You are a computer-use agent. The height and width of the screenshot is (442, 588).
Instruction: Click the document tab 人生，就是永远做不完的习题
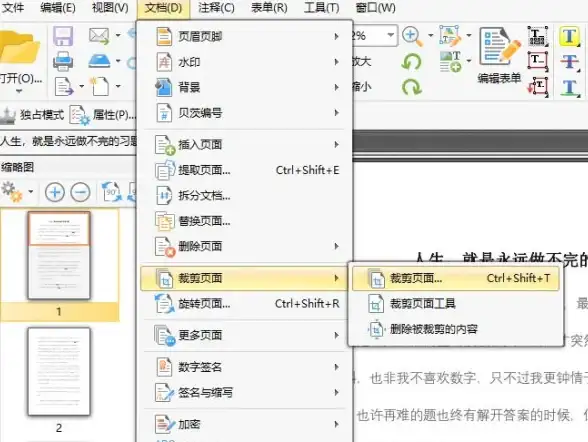click(69, 141)
